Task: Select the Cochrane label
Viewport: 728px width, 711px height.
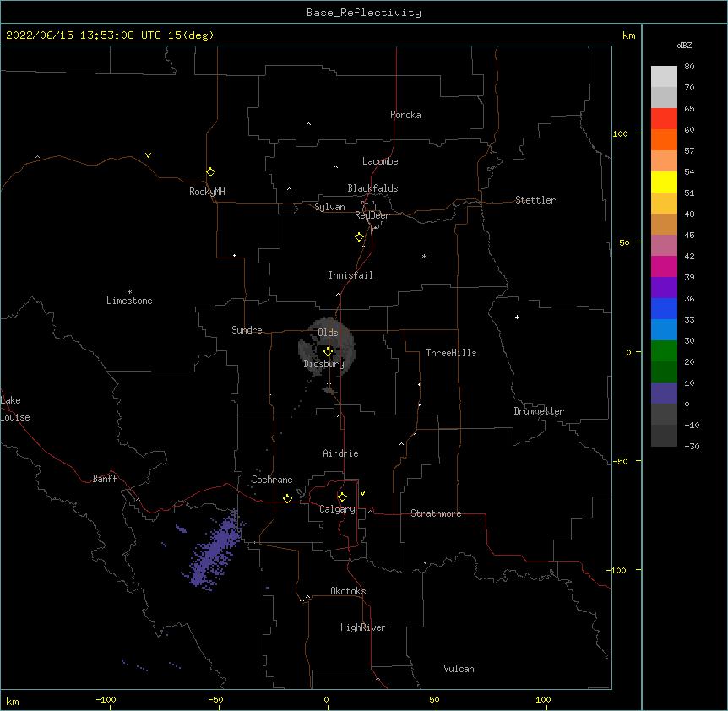Action: [272, 480]
